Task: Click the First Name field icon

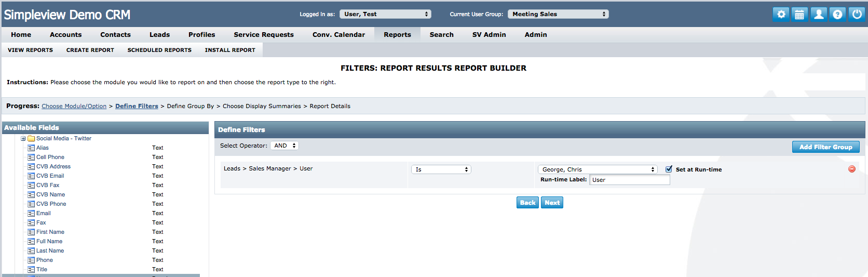Action: point(31,232)
